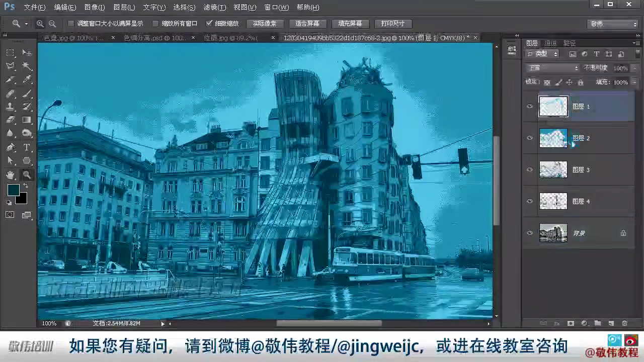Viewport: 644px width, 362px height.
Task: Select the Eraser tool
Action: coord(10,120)
